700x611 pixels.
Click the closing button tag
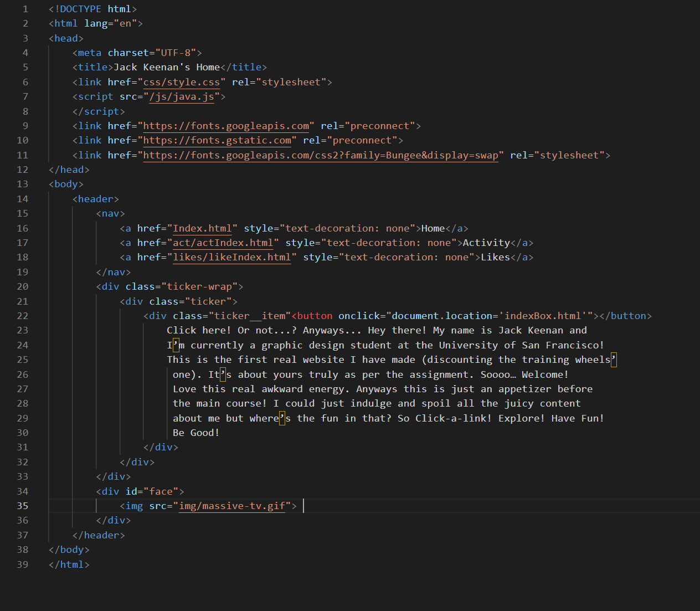coord(625,316)
